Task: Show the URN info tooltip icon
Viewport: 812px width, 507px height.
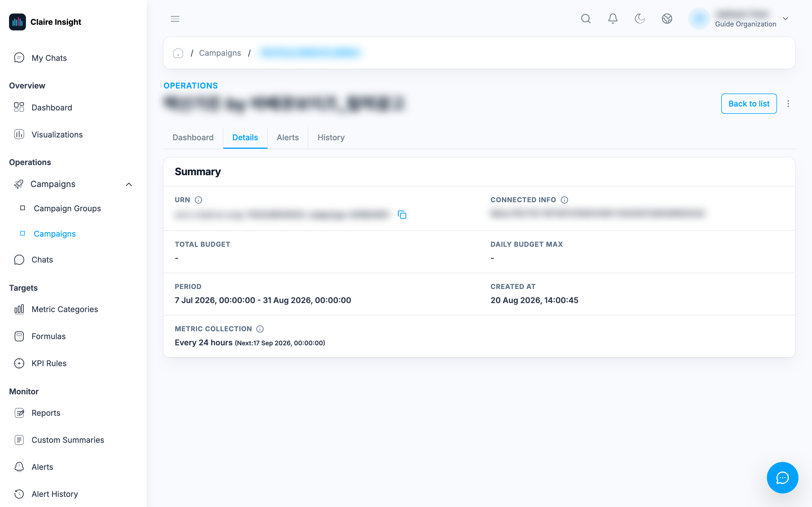Action: (198, 200)
